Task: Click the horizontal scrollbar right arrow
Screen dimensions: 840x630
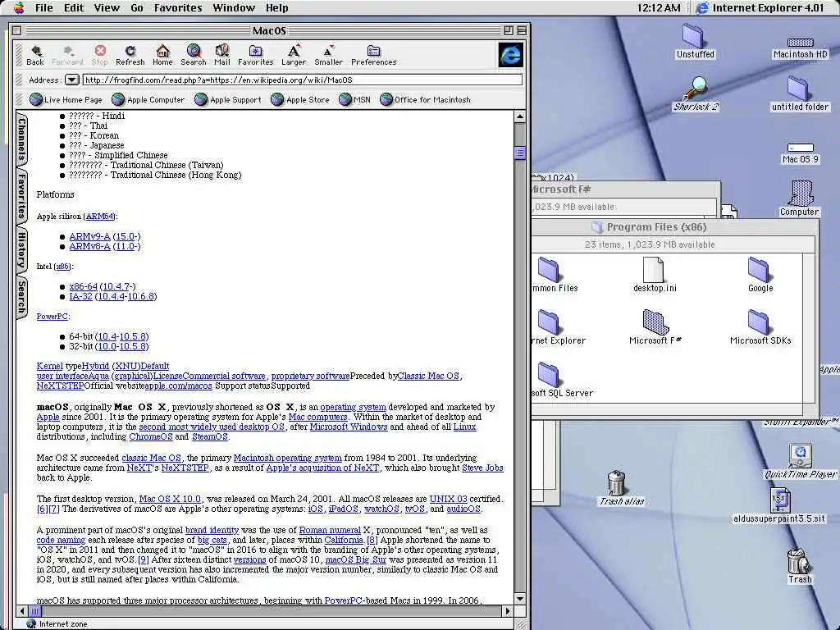Action: [x=508, y=610]
